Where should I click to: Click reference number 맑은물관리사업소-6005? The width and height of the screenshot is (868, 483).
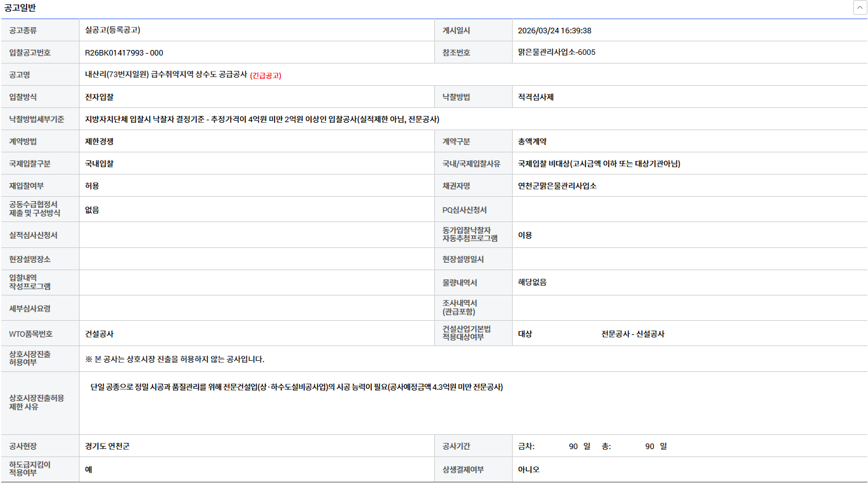point(556,52)
